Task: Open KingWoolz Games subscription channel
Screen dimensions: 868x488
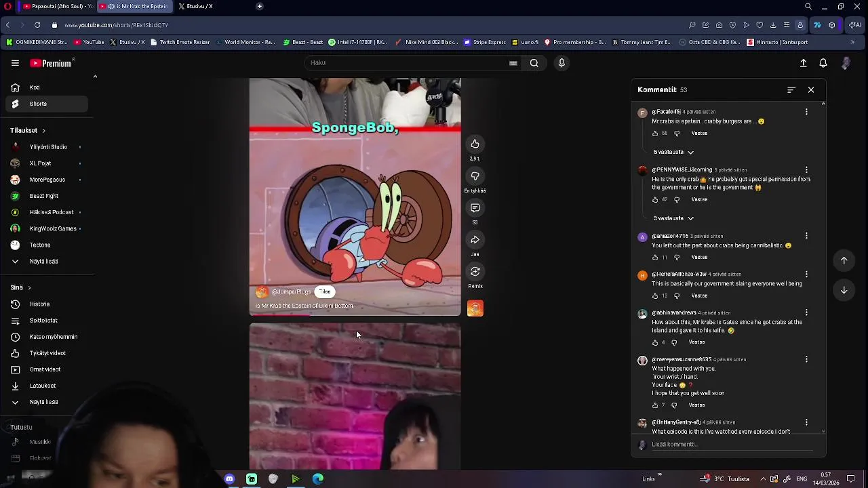Action: click(47, 228)
